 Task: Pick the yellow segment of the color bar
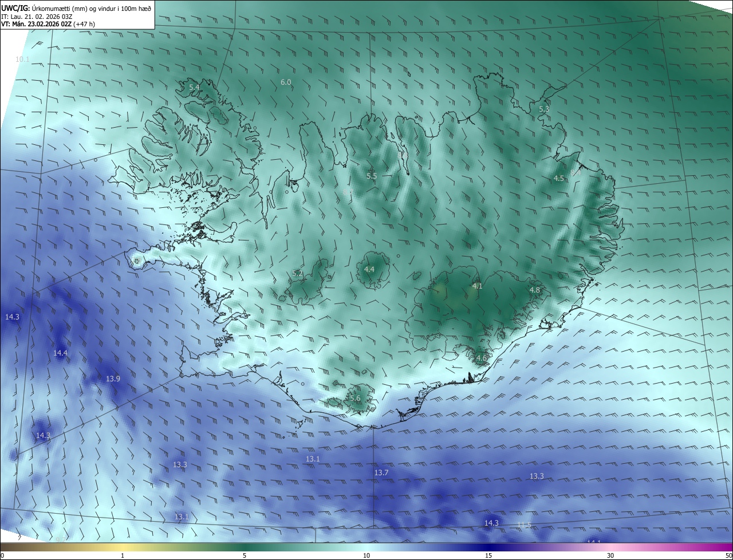[123, 547]
